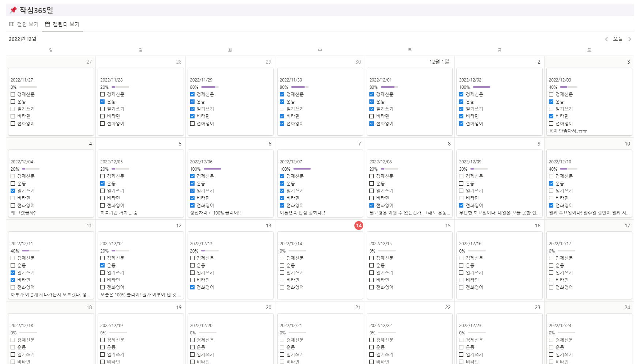Check 경제신문 on the 2022/11/27 card
This screenshot has height=364, width=640.
click(13, 94)
